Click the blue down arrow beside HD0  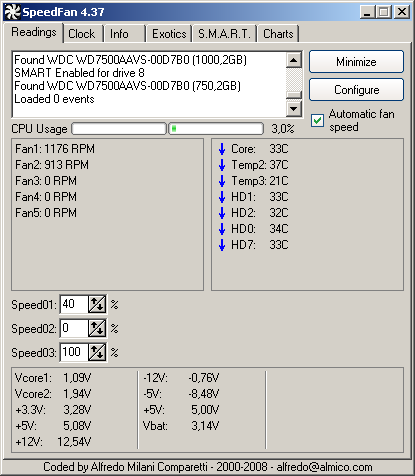(222, 229)
